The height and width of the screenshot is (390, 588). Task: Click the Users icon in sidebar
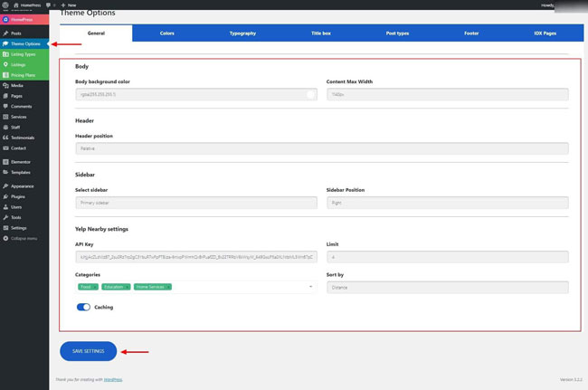[5, 207]
